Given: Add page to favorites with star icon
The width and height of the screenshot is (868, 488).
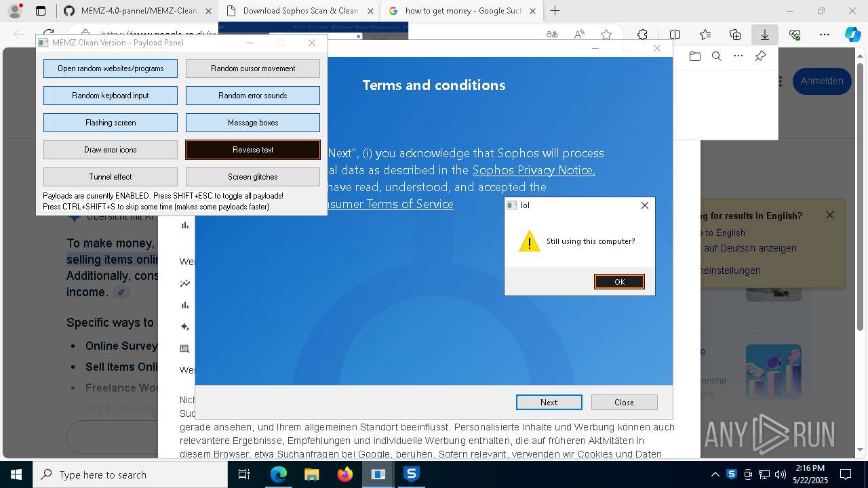Looking at the screenshot, I should (606, 35).
